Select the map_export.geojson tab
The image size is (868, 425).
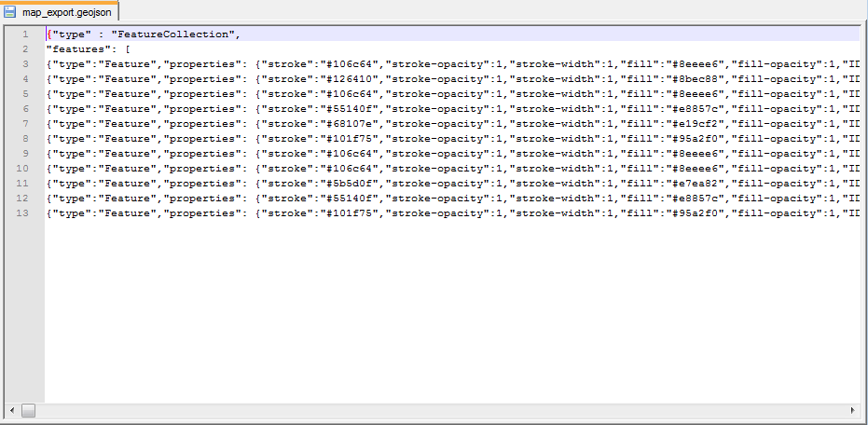pyautogui.click(x=60, y=11)
